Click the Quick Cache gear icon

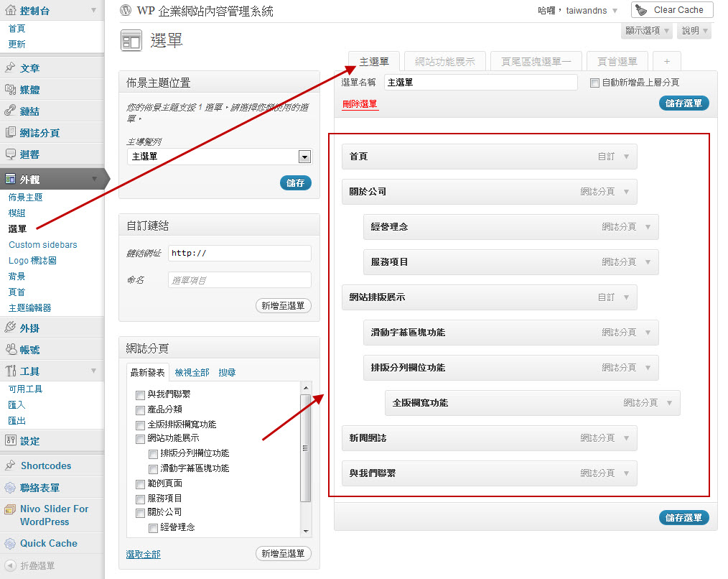tap(10, 543)
